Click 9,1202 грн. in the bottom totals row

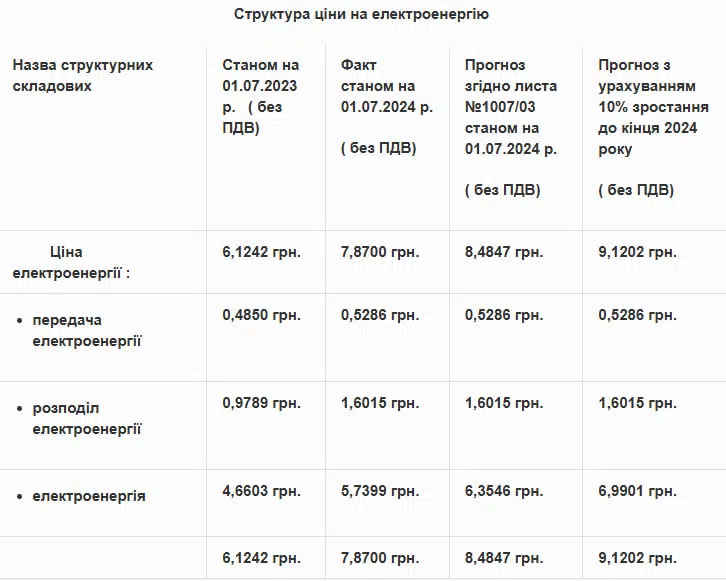[x=637, y=557]
